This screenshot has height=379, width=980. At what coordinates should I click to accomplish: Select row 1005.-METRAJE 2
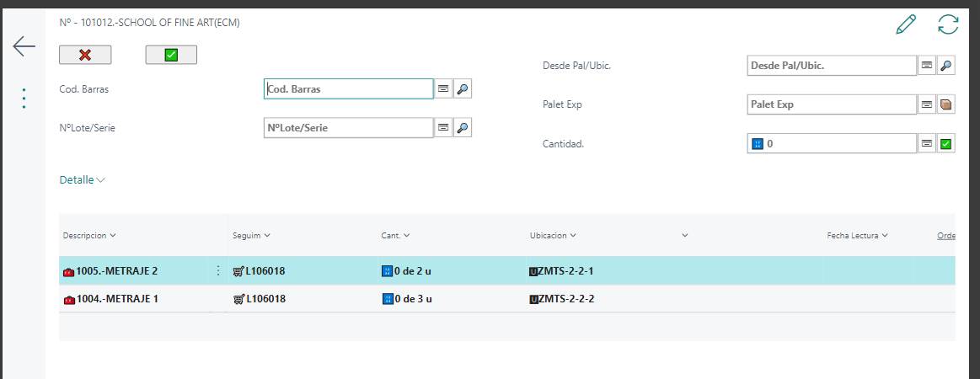[x=507, y=271]
